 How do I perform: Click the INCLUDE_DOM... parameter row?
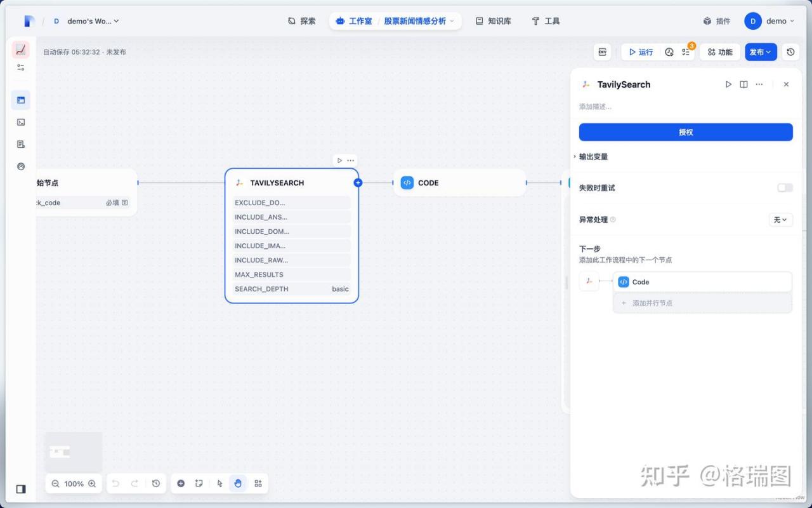coord(292,231)
